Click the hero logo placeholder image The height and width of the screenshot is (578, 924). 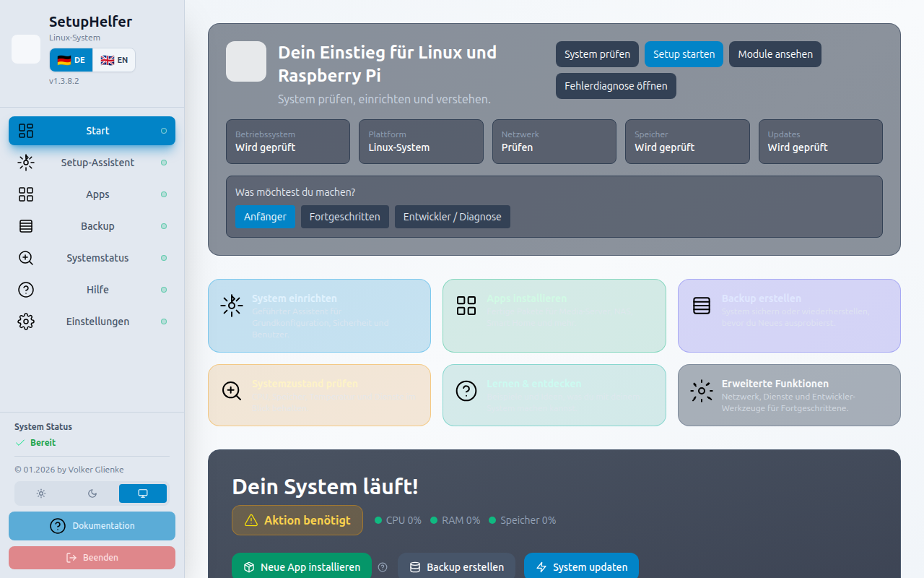(x=246, y=61)
